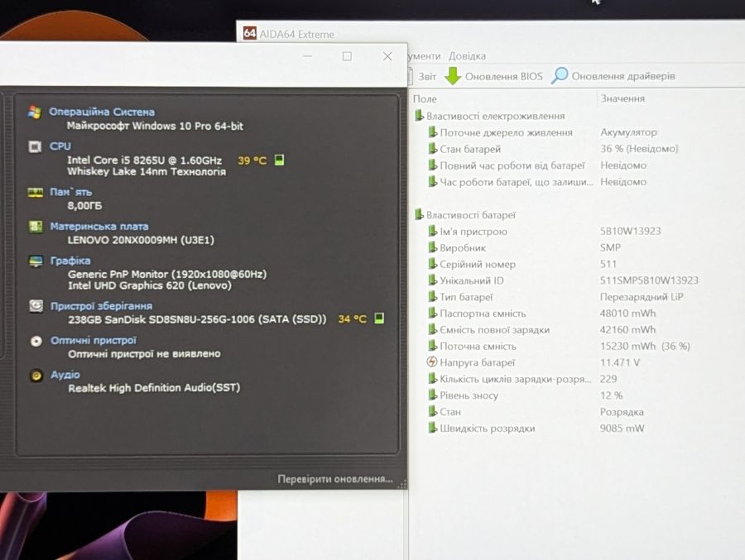
Task: Select the SMP manufacturer value
Action: point(610,247)
